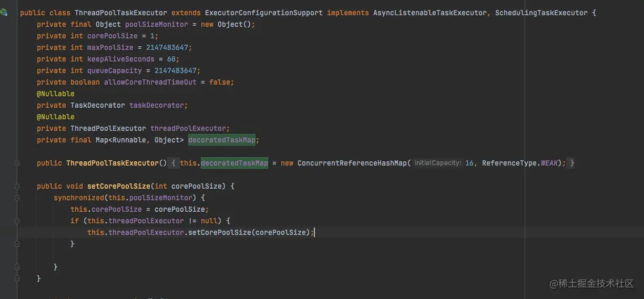This screenshot has height=299, width=644.
Task: Click fold end marker of the if block
Action: tap(17, 244)
